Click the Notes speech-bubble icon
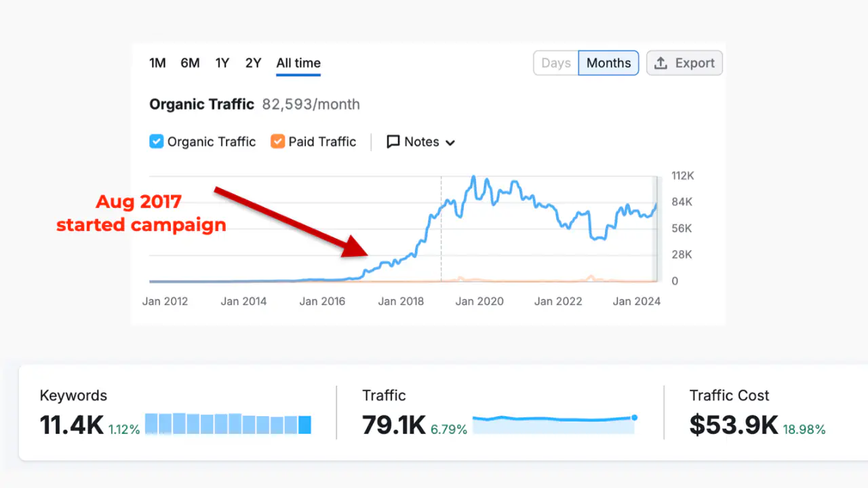Viewport: 868px width, 488px height. pyautogui.click(x=394, y=142)
